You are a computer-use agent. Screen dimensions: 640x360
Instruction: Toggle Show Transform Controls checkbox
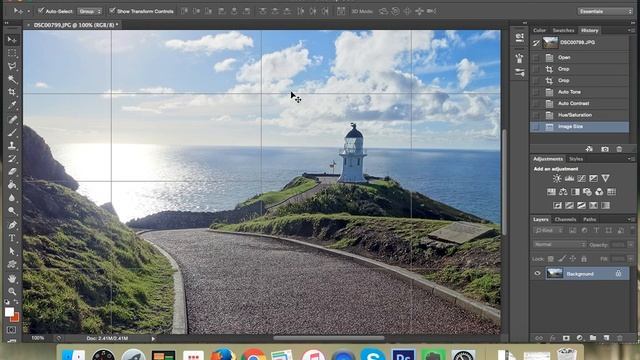(x=112, y=11)
